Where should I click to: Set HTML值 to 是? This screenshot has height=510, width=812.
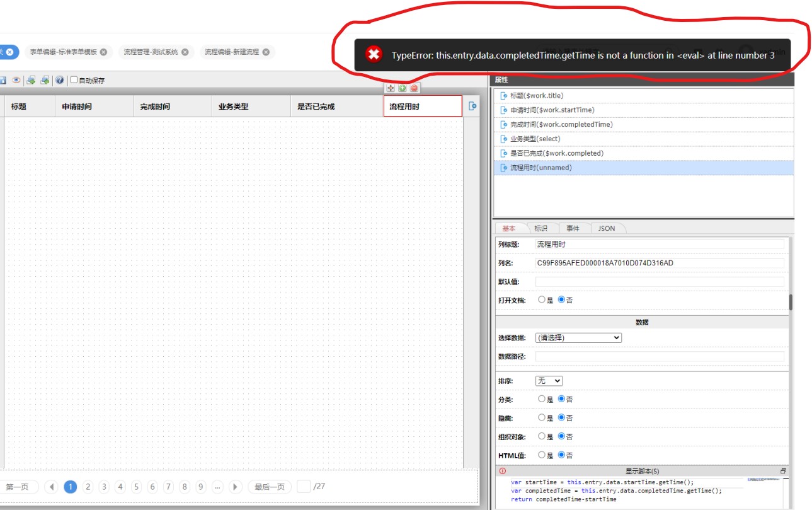542,455
